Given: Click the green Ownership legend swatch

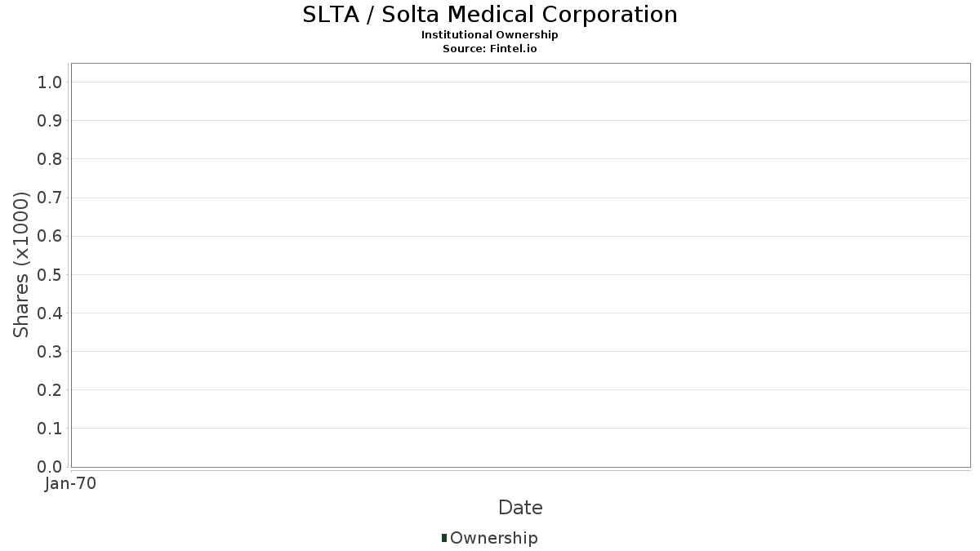Looking at the screenshot, I should tap(444, 537).
